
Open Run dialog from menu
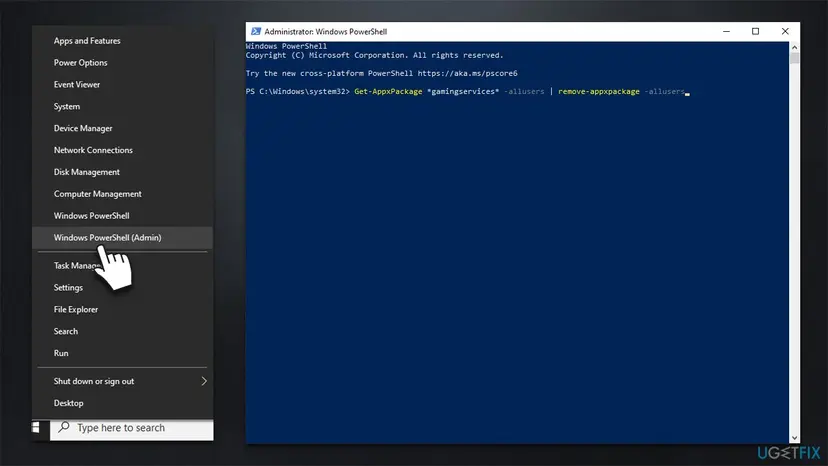click(x=123, y=353)
